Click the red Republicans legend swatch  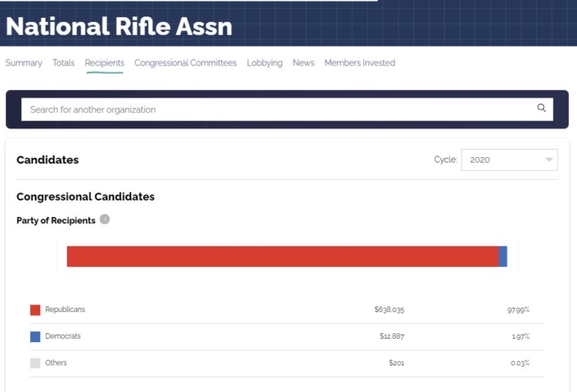pyautogui.click(x=35, y=310)
